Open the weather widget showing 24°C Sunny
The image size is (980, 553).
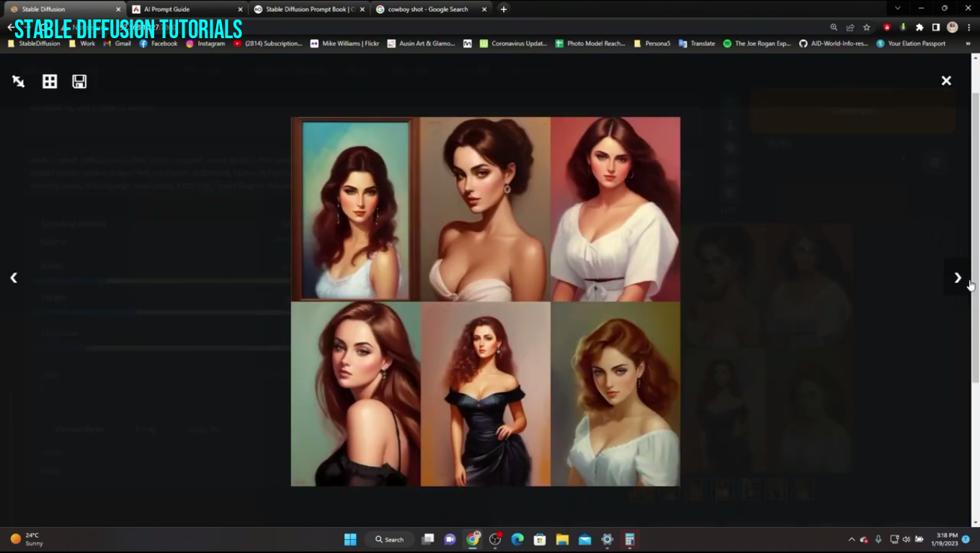click(x=27, y=539)
